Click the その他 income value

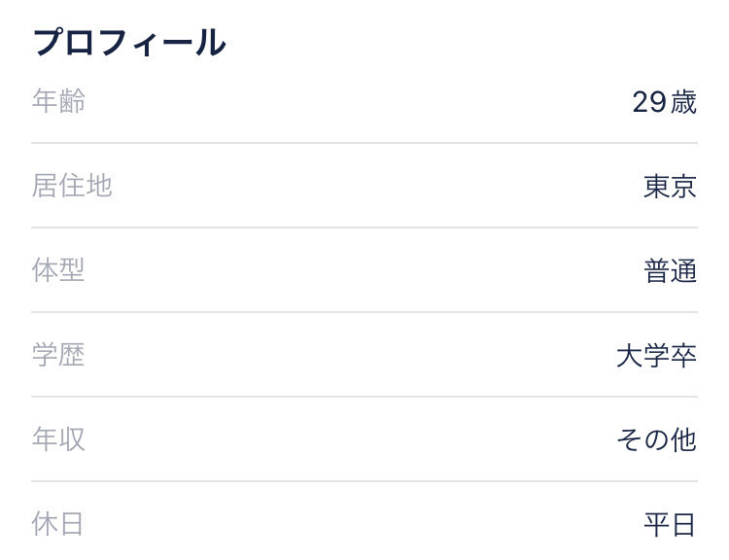[656, 439]
